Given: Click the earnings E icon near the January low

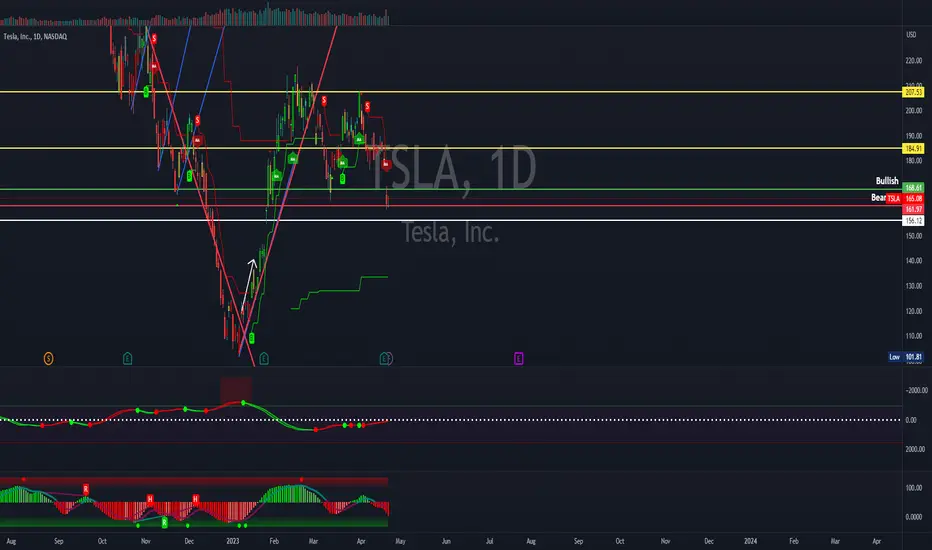Looking at the screenshot, I should [264, 359].
